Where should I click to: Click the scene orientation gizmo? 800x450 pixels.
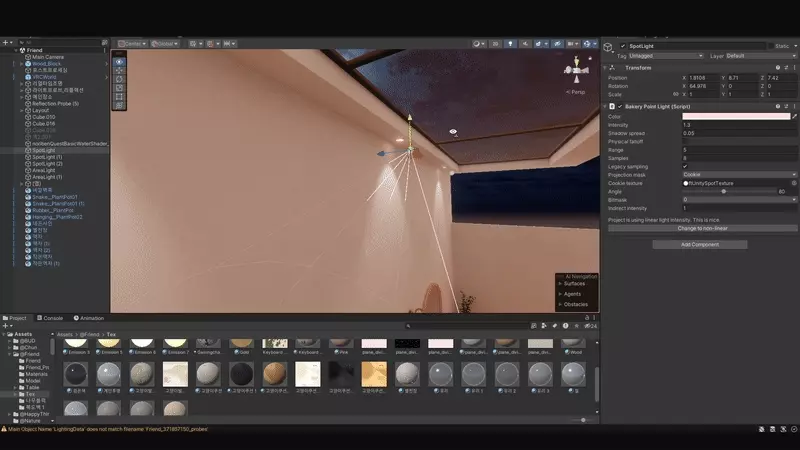coord(577,70)
